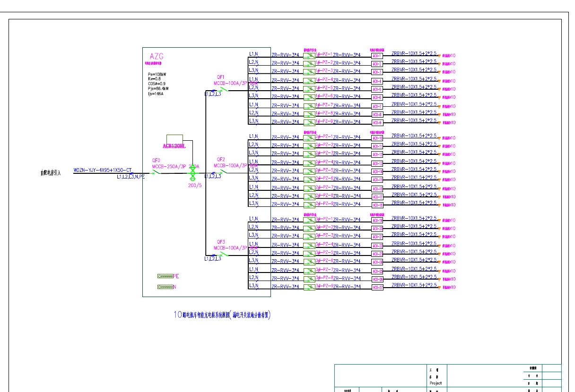Viewport: 575px width, 392px height.
Task: Click the ACX-14 charger box
Action: 377,172
